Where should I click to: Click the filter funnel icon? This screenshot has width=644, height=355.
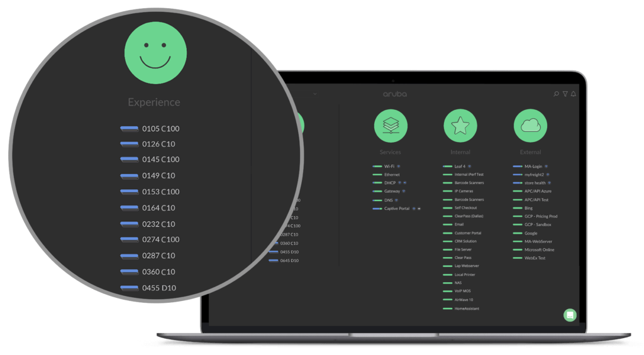click(565, 94)
